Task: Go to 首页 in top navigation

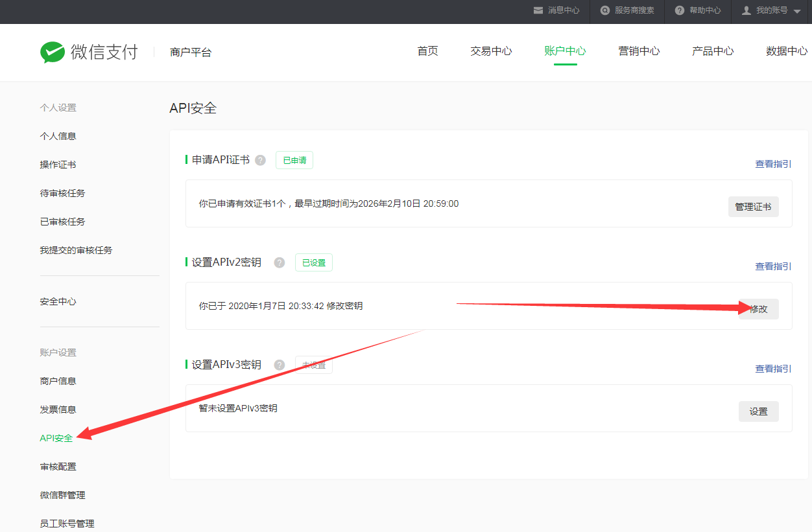Action: (x=428, y=51)
